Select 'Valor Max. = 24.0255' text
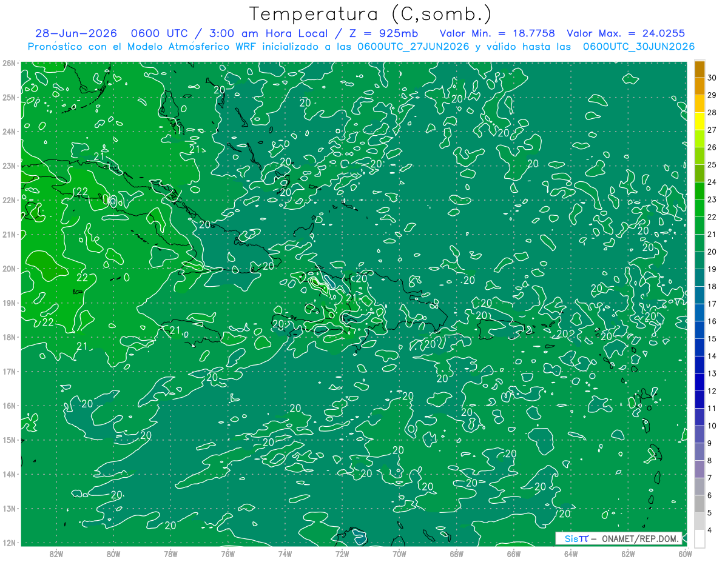This screenshot has height=562, width=728. pos(625,33)
